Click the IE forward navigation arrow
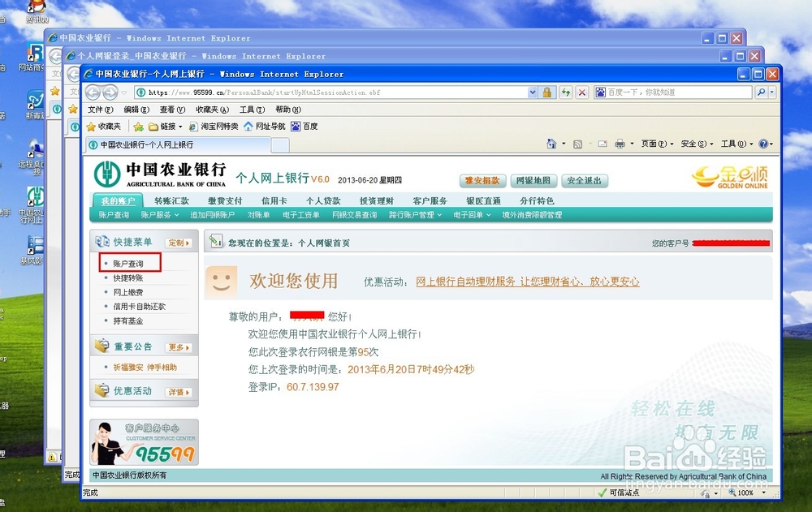812x512 pixels. (x=110, y=93)
